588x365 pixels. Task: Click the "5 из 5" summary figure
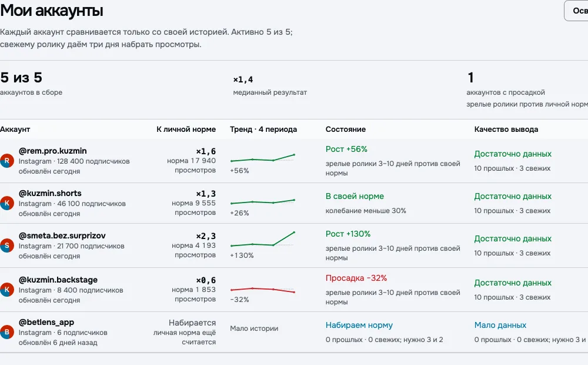point(21,78)
